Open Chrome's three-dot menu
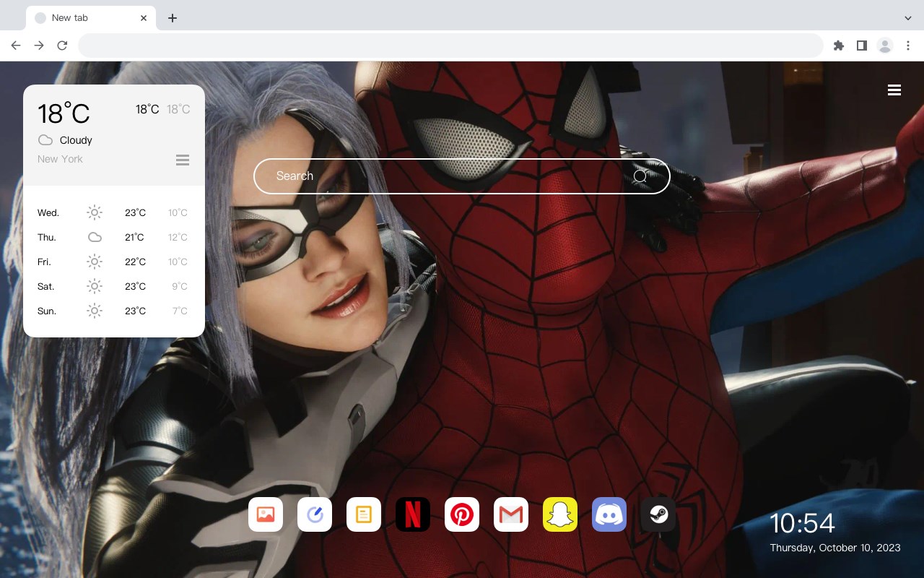Viewport: 924px width, 578px height. (908, 46)
